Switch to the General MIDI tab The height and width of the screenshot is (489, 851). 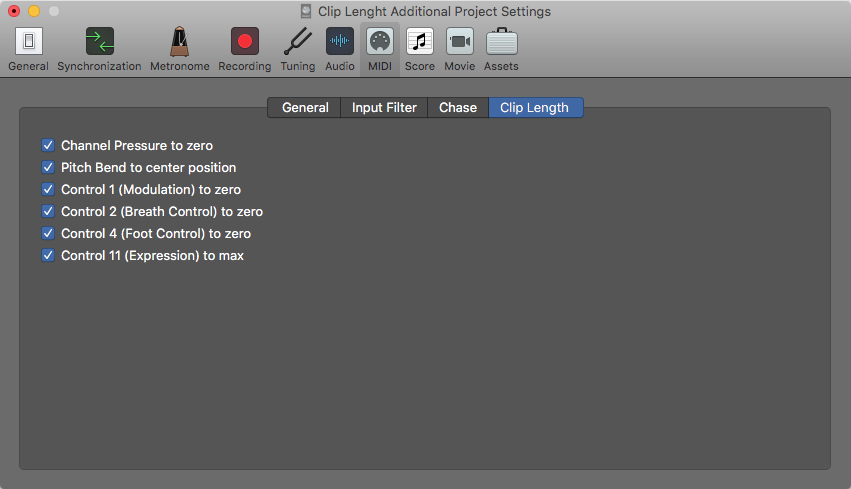[305, 107]
